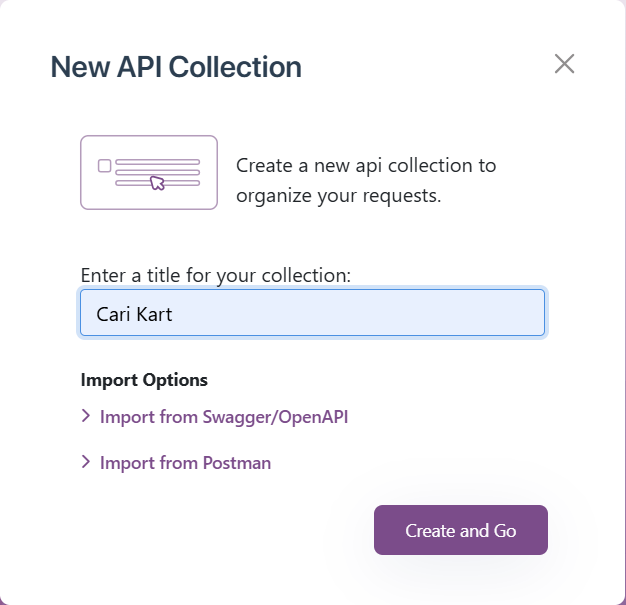This screenshot has height=605, width=626.
Task: Click the "Enter a title for your collection" label
Action: click(216, 275)
